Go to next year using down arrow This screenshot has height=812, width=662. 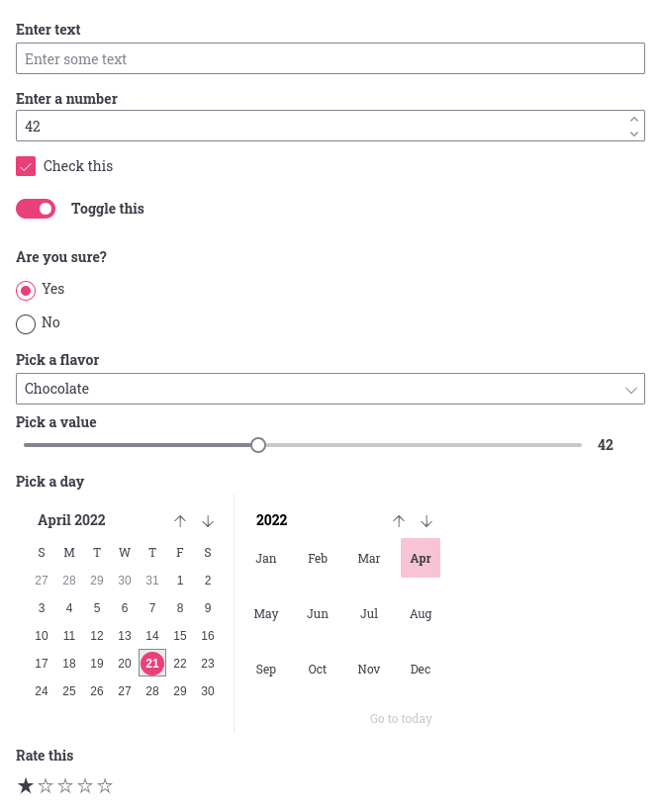[426, 521]
